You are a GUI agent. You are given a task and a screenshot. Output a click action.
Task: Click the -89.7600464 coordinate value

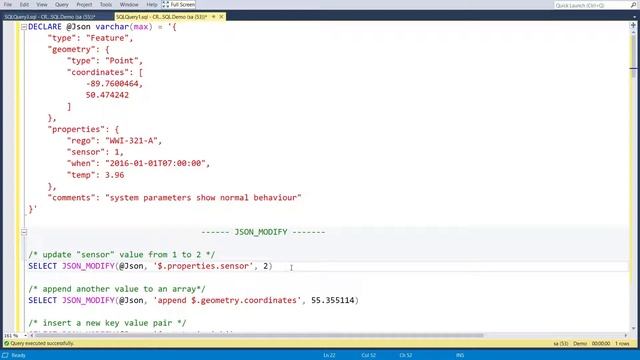112,84
